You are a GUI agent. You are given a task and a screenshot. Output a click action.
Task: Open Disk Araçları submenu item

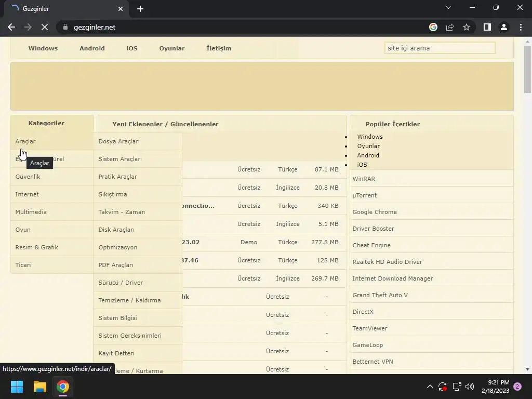[138, 229]
